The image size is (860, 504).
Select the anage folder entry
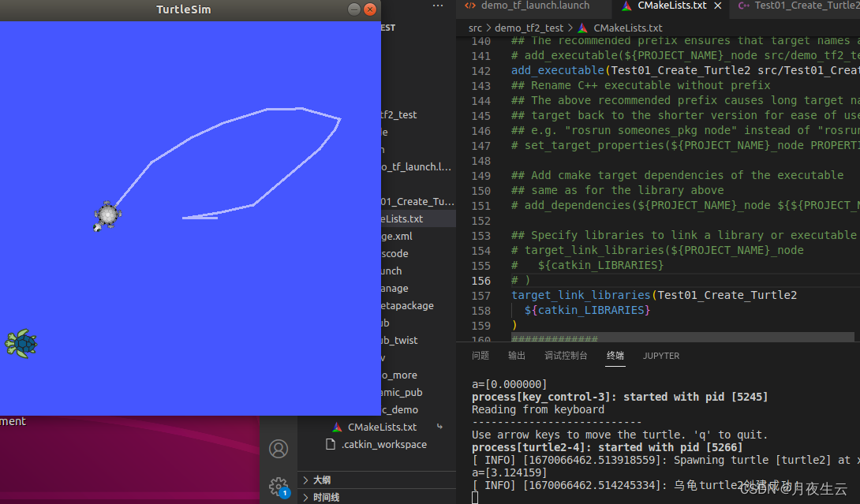(x=394, y=288)
